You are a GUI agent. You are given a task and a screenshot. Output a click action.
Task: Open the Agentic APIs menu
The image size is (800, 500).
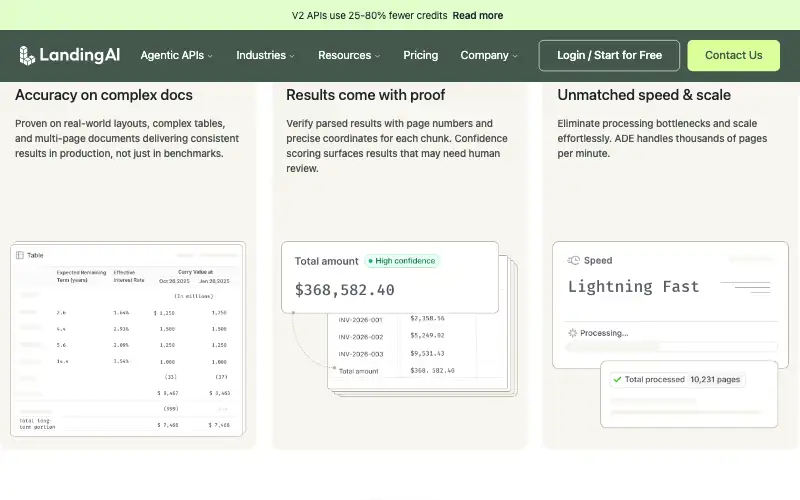(x=177, y=55)
